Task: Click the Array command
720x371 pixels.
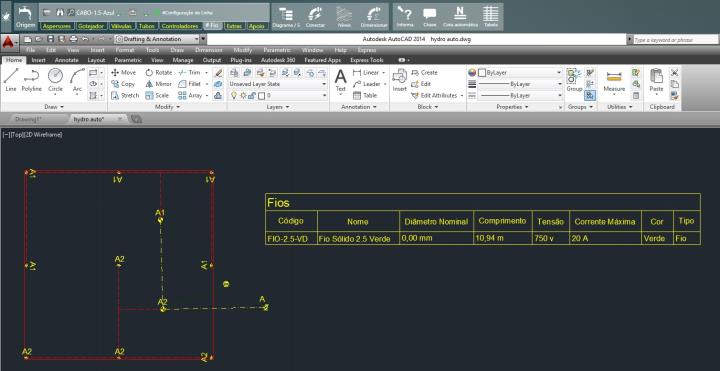Action: 190,96
